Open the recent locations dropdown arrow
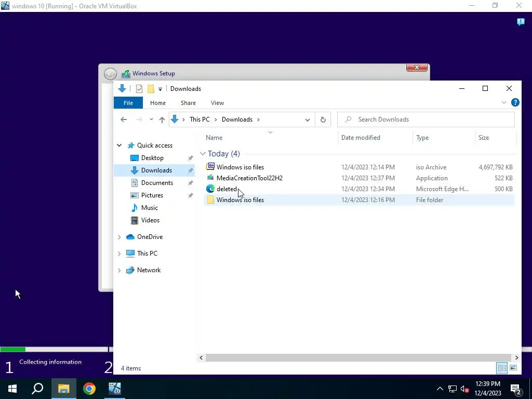The height and width of the screenshot is (399, 532). point(151,119)
